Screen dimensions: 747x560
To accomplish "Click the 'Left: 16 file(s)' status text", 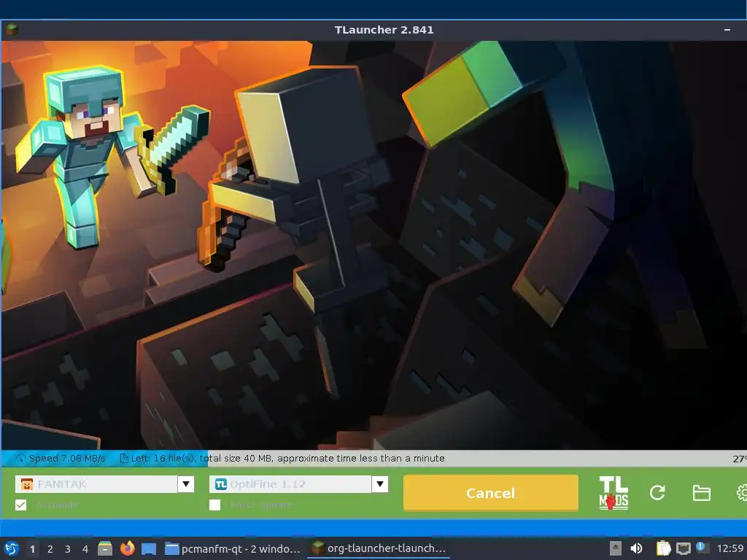I will [x=163, y=459].
